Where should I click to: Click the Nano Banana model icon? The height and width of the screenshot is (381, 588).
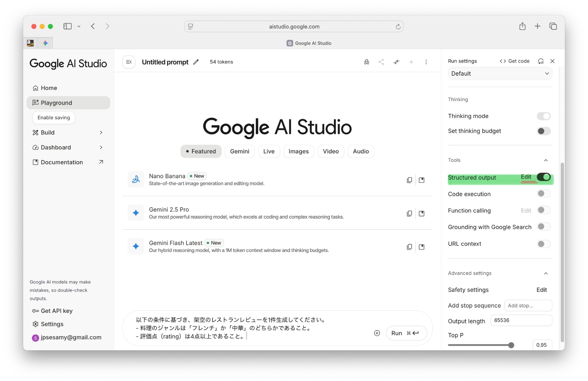tap(136, 179)
